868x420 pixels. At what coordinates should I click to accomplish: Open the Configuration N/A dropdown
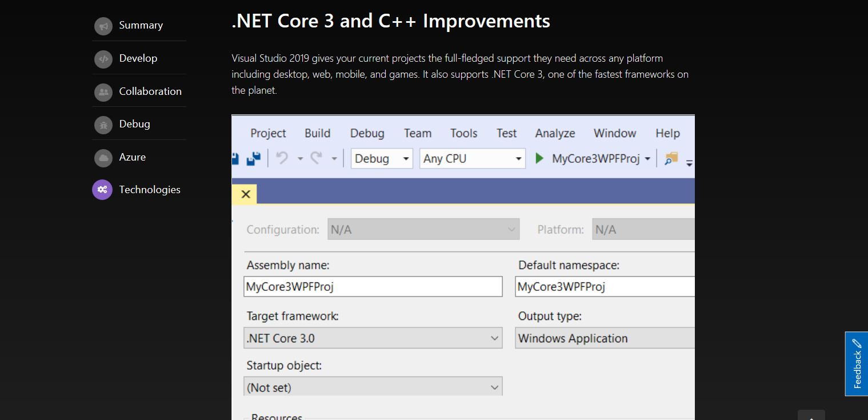[x=423, y=230]
